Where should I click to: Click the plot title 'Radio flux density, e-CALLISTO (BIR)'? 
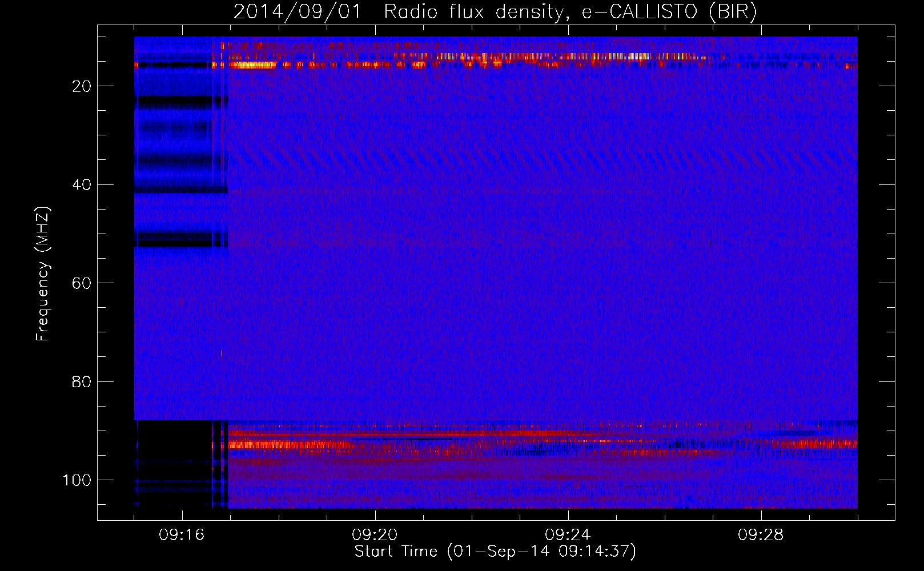(570, 12)
